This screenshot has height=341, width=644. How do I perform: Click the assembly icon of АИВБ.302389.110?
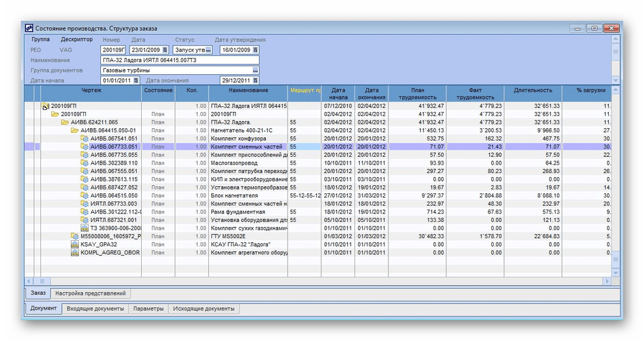click(x=85, y=163)
